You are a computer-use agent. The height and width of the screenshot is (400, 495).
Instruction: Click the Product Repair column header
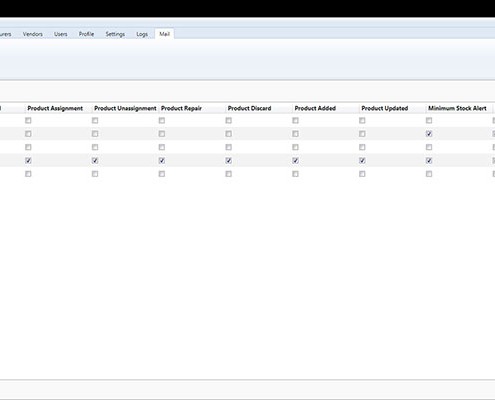181,108
